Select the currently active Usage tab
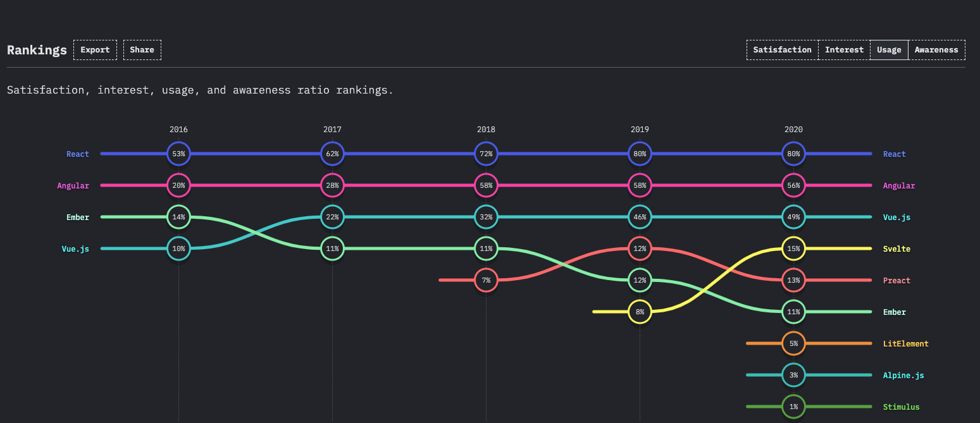The width and height of the screenshot is (980, 423). click(889, 49)
